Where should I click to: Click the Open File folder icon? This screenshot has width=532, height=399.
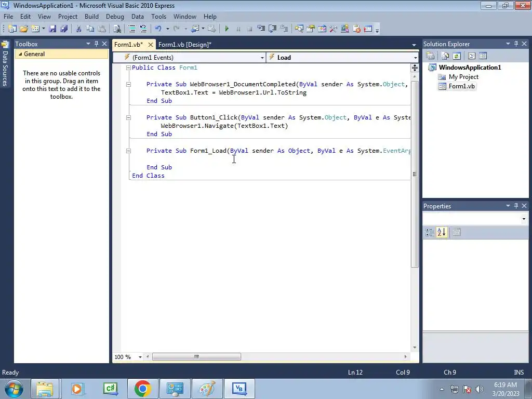point(24,29)
